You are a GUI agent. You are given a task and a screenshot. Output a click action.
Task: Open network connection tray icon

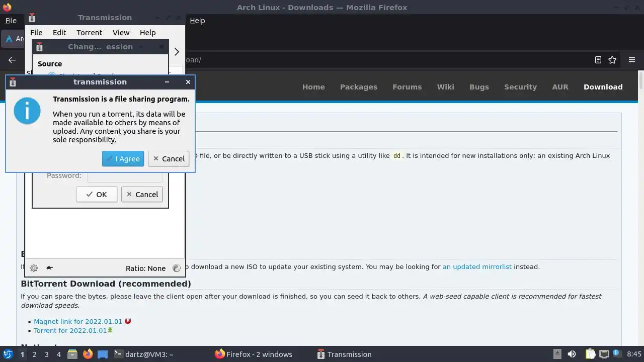pyautogui.click(x=604, y=354)
